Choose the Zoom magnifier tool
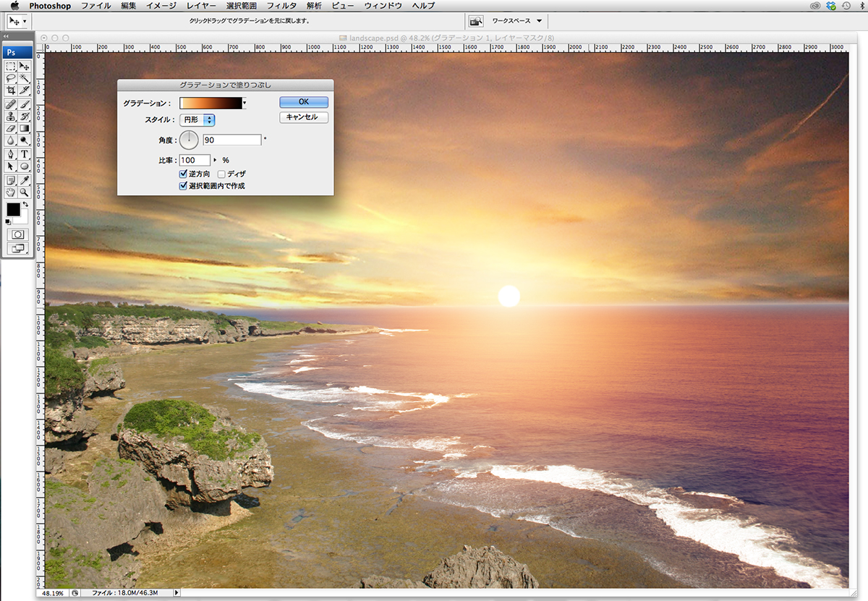 pos(25,192)
